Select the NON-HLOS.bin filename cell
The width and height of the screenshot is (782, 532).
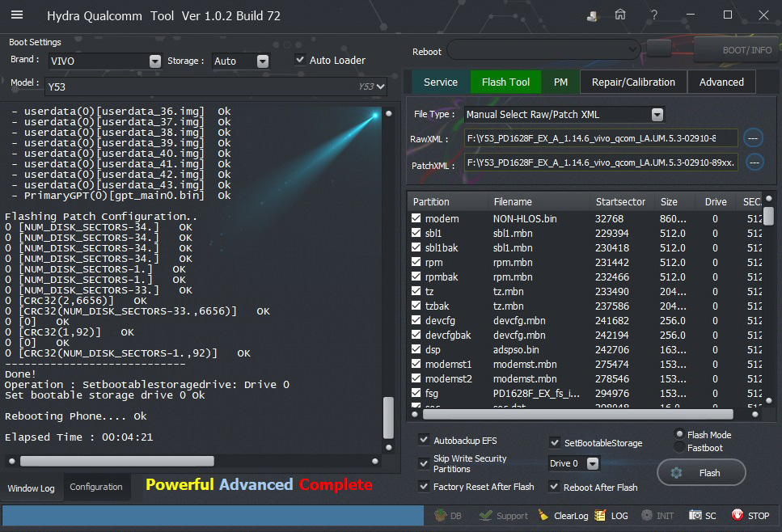pyautogui.click(x=525, y=218)
